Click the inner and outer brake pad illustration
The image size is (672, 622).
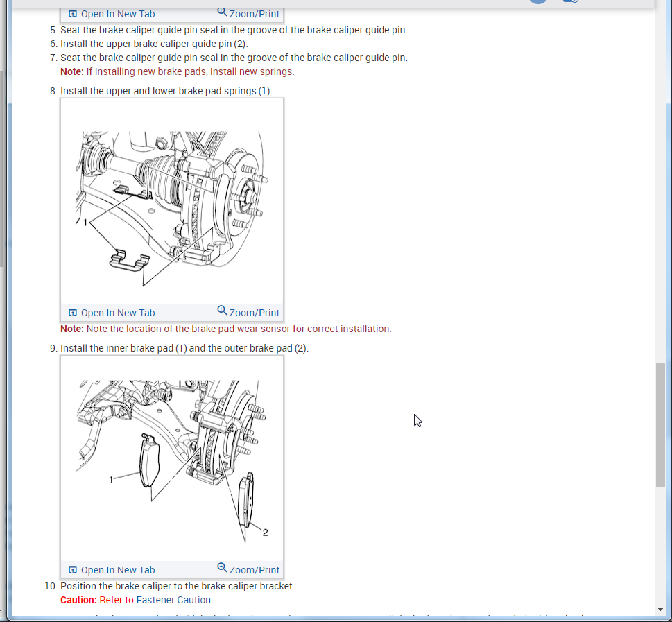172,458
